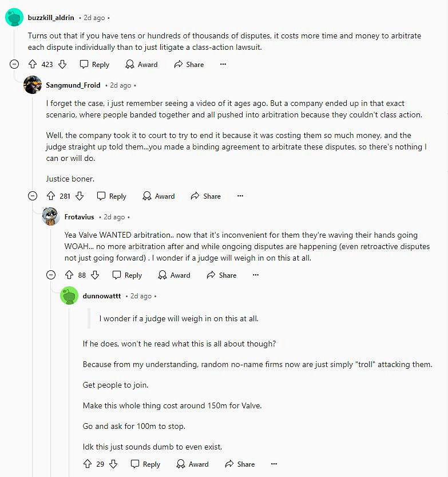This screenshot has height=477, width=448.
Task: Share Frotavius's comment
Action: click(x=221, y=275)
